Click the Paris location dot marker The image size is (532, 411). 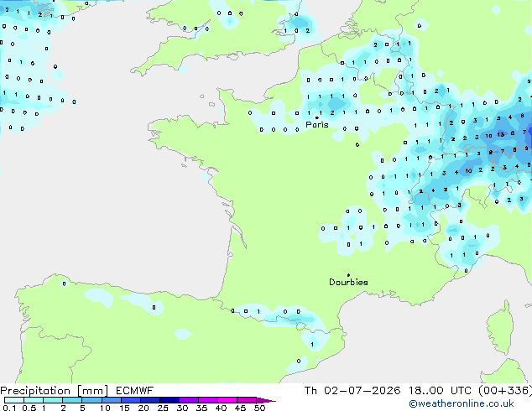317,117
